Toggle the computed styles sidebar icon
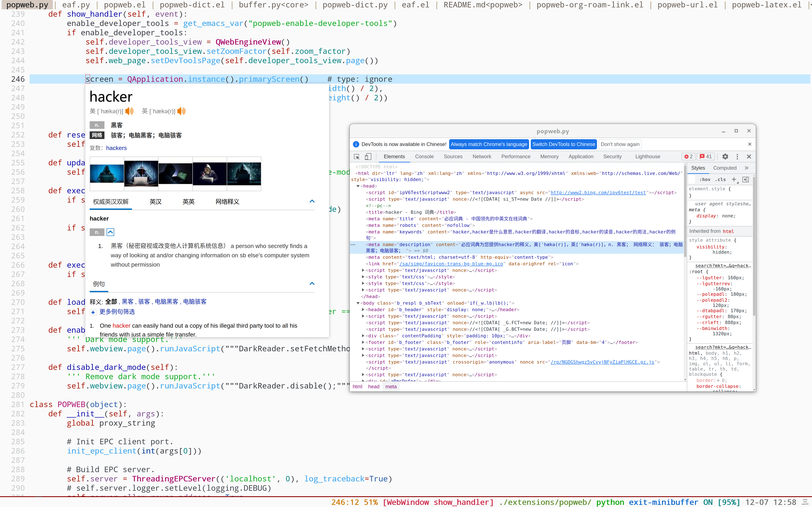 pyautogui.click(x=746, y=179)
